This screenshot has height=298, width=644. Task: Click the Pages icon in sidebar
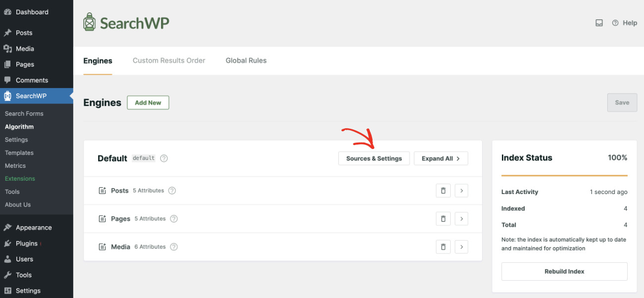pyautogui.click(x=7, y=64)
